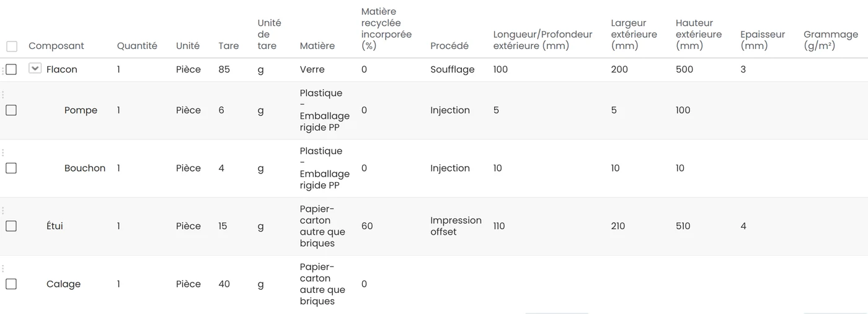Grab the Flacon row drag handle
Viewport: 868px width, 314px height.
(x=2, y=69)
